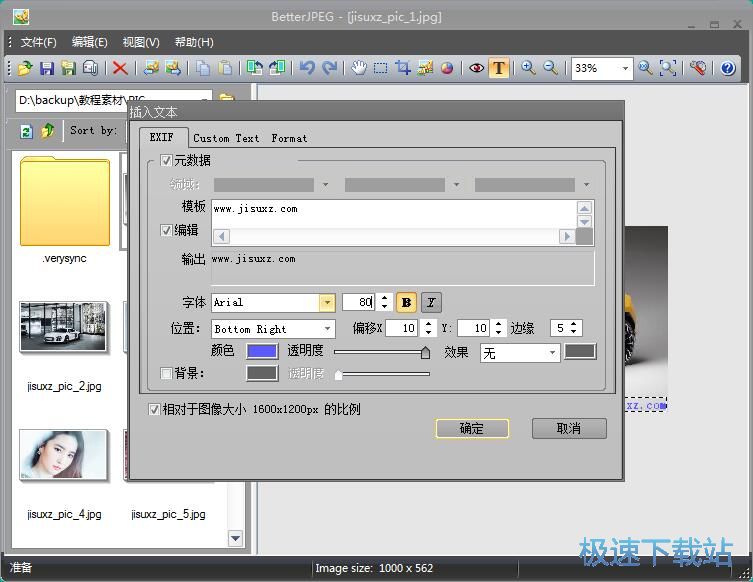Toggle the 编辑 checkbox
This screenshot has width=753, height=582.
166,230
